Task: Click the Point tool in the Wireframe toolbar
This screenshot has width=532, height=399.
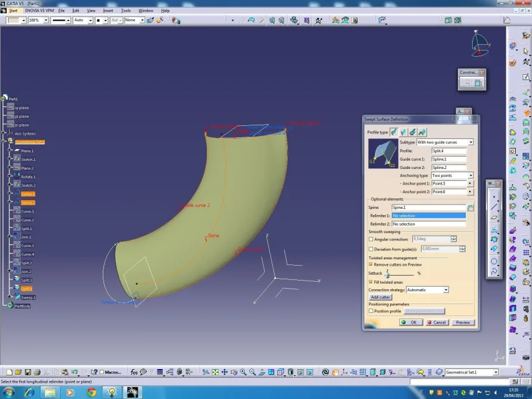Action: 494,197
